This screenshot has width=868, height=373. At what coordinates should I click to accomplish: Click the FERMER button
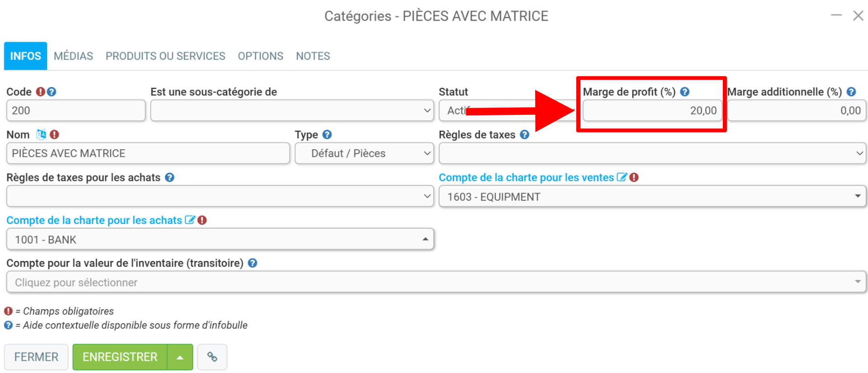tap(36, 357)
